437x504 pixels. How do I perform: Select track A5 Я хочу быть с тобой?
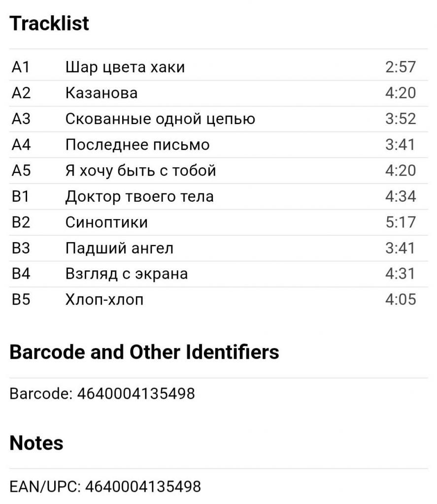click(219, 171)
